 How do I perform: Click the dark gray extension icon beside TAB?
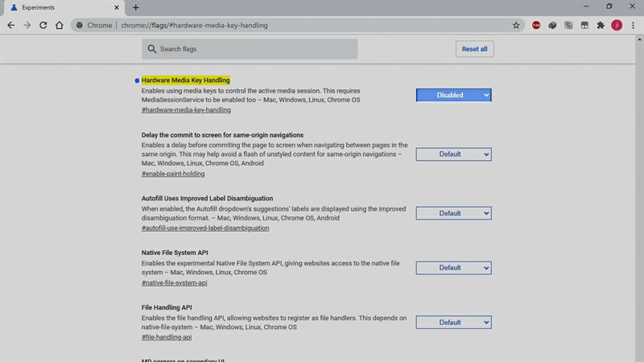(552, 26)
